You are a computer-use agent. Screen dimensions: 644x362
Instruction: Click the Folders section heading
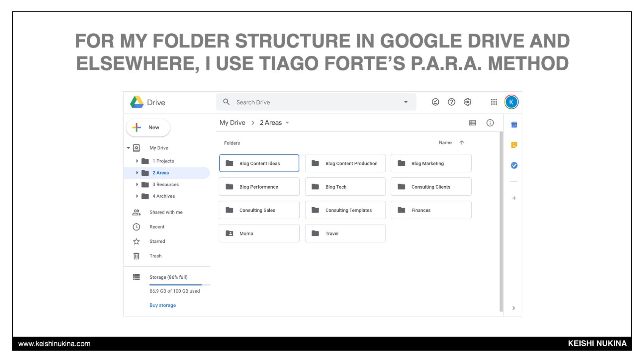pos(232,143)
